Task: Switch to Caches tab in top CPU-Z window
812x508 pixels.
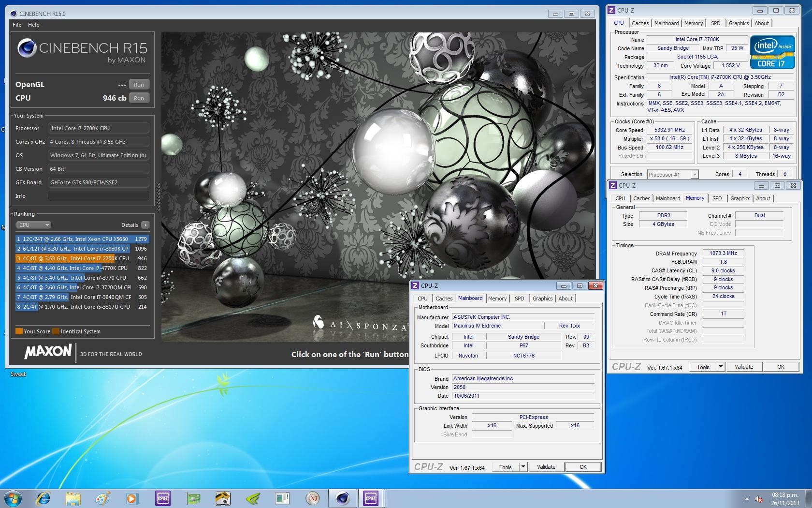Action: pos(640,23)
